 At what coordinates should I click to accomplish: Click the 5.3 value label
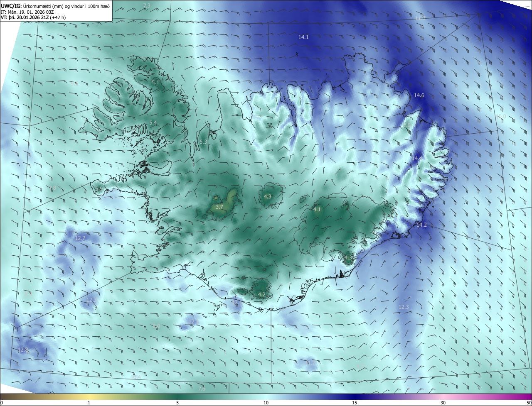pos(203,142)
